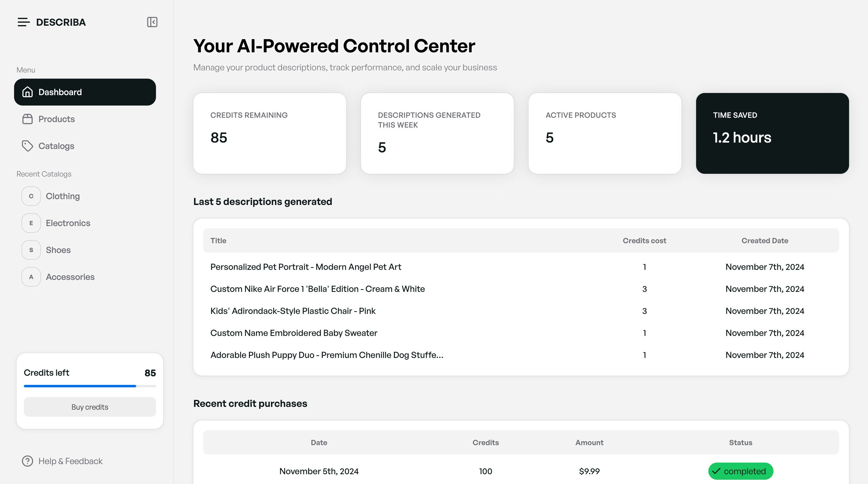Open Help & Feedback link
Screen dimensions: 868x484
70,461
